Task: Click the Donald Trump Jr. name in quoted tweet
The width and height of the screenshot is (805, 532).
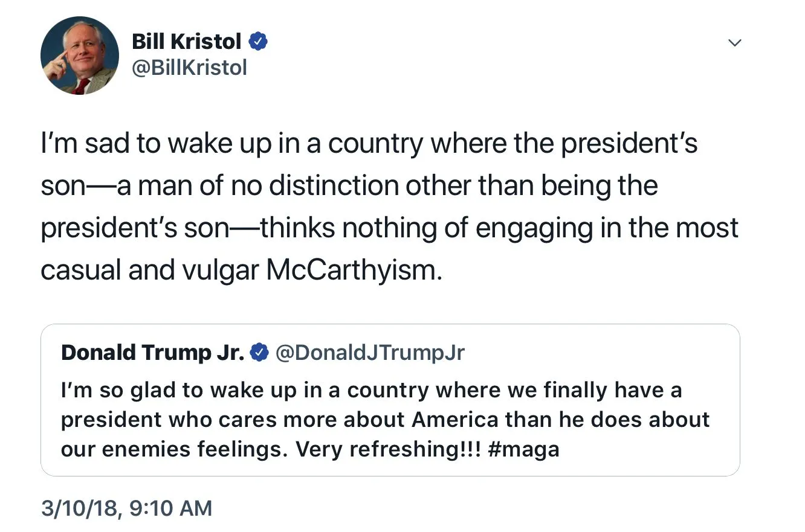Action: click(x=152, y=353)
